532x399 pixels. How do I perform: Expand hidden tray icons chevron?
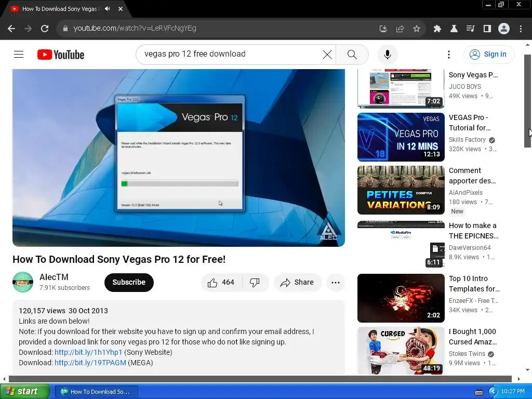point(493,392)
